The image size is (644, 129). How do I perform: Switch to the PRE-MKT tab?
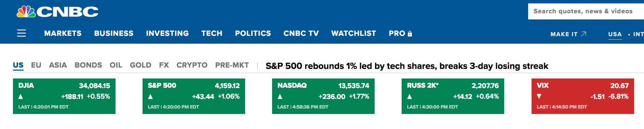tap(232, 65)
